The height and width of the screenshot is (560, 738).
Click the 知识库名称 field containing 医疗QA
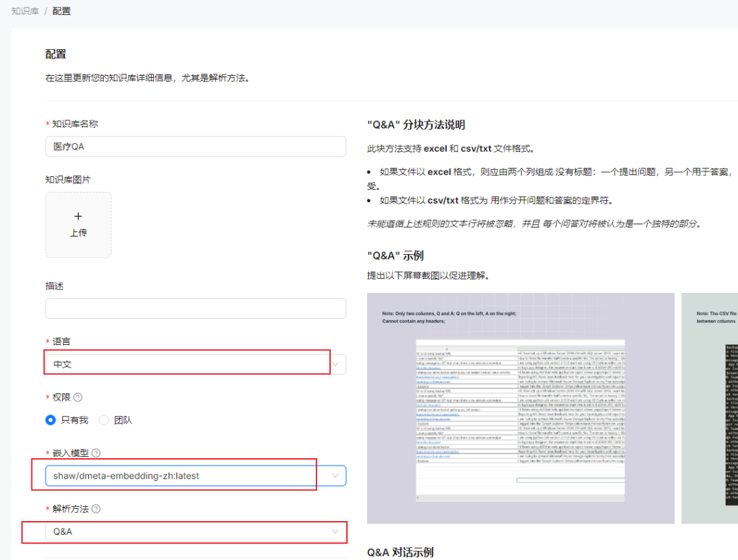tap(195, 146)
